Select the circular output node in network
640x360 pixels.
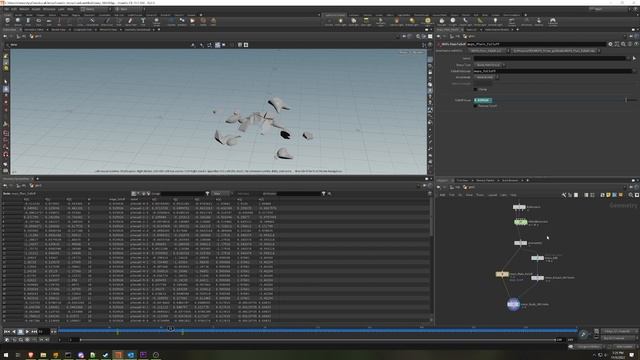point(513,304)
